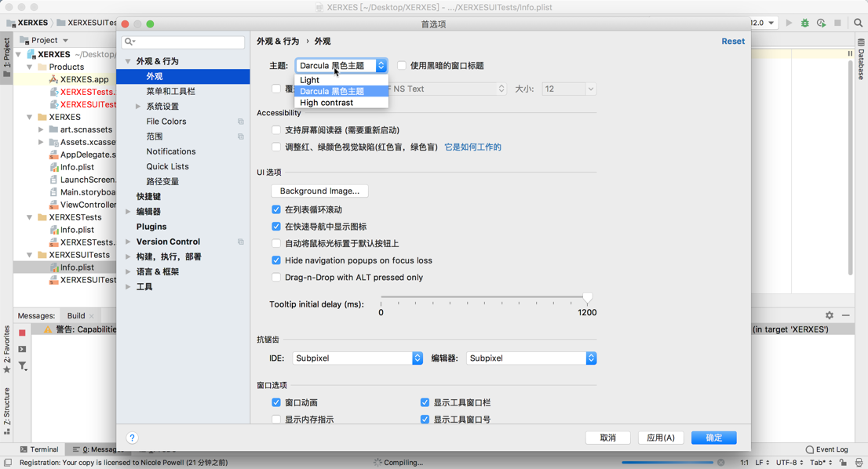The image size is (868, 469).
Task: Toggle Hide navigation popups on focus loss
Action: tap(275, 260)
